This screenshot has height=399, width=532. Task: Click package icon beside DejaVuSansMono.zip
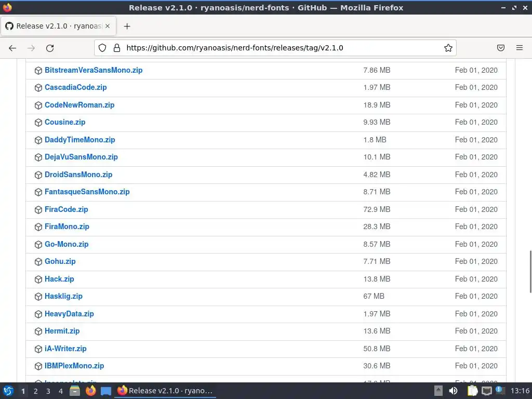pos(38,157)
